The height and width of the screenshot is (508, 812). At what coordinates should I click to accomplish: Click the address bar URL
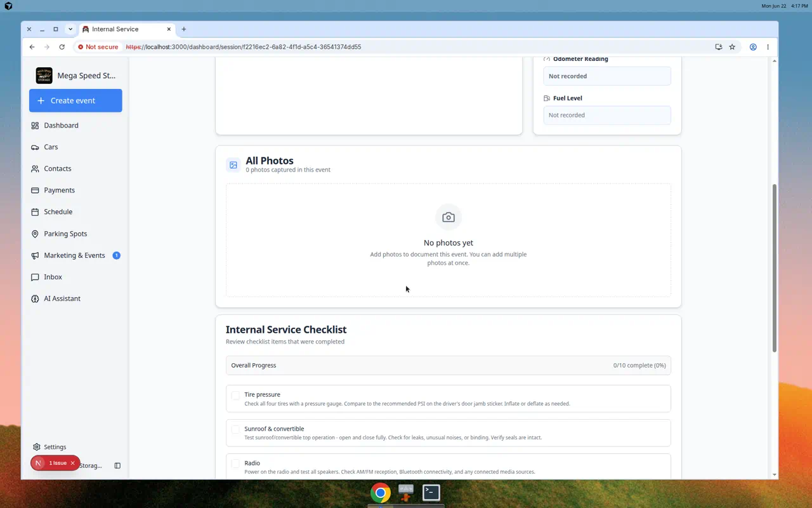243,47
